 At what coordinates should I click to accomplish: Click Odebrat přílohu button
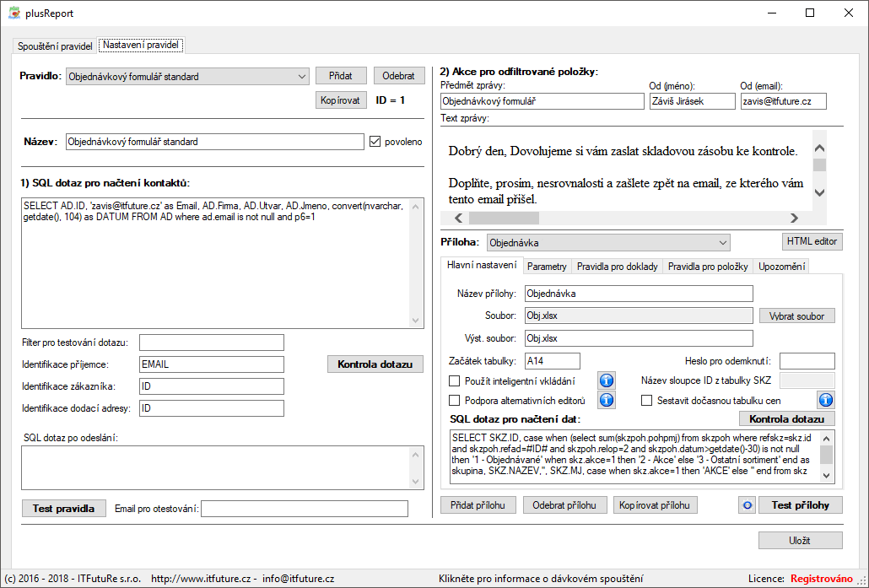pyautogui.click(x=564, y=504)
